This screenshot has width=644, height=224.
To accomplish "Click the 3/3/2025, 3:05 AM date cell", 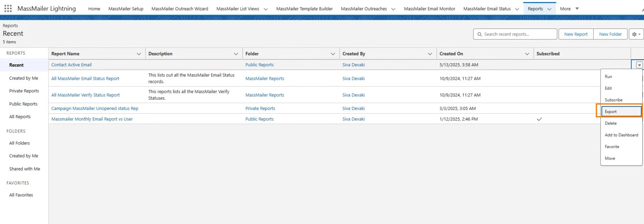I will (x=458, y=108).
